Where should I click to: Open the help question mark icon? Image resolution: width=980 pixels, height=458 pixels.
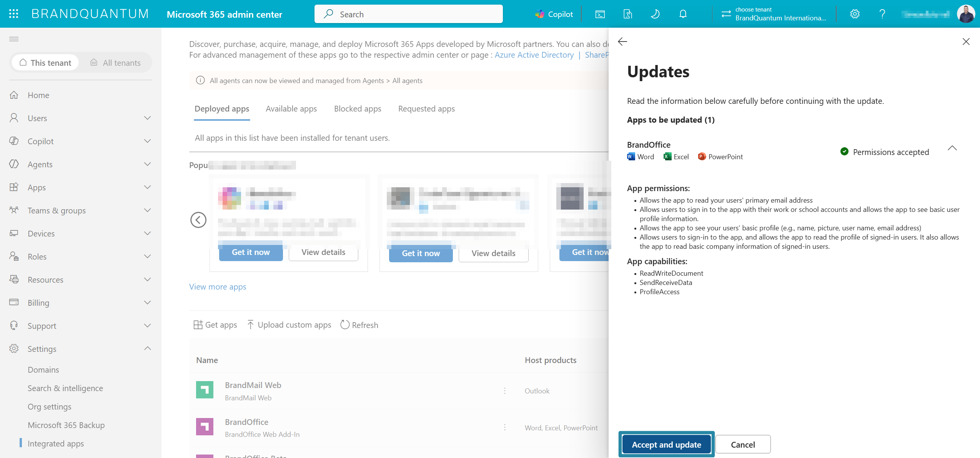pyautogui.click(x=882, y=14)
